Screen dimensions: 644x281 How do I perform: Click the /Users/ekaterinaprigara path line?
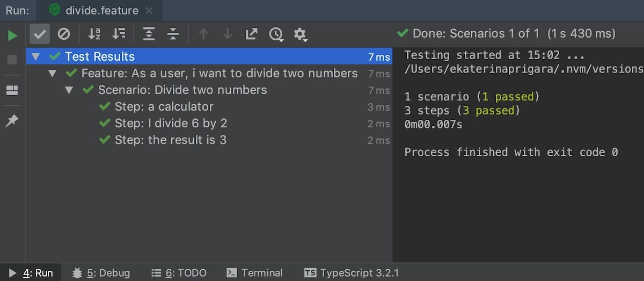click(524, 69)
